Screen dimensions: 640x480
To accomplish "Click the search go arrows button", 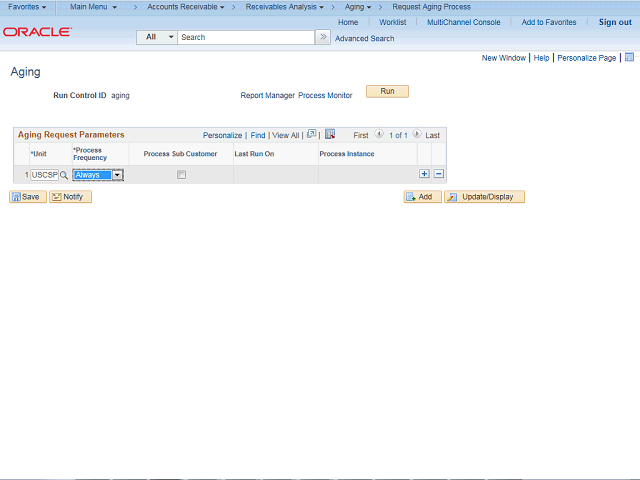I will [323, 37].
